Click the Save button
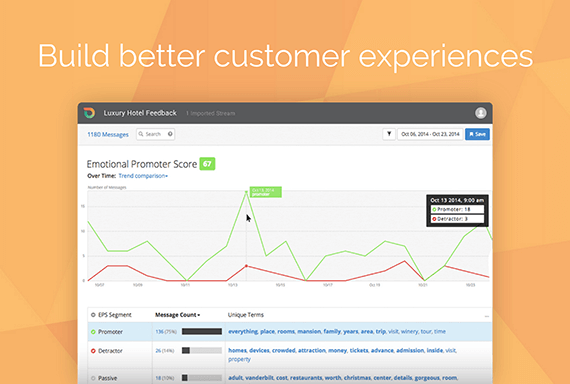570x384 pixels. point(477,134)
